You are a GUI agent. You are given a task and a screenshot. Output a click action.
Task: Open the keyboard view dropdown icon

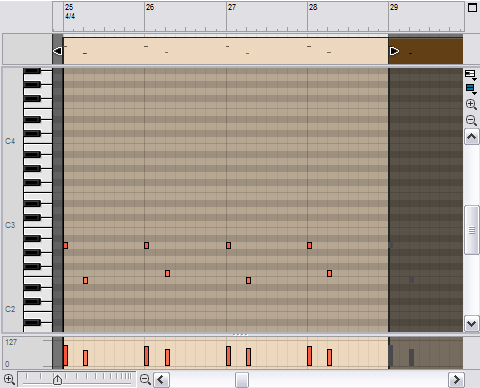tap(471, 75)
